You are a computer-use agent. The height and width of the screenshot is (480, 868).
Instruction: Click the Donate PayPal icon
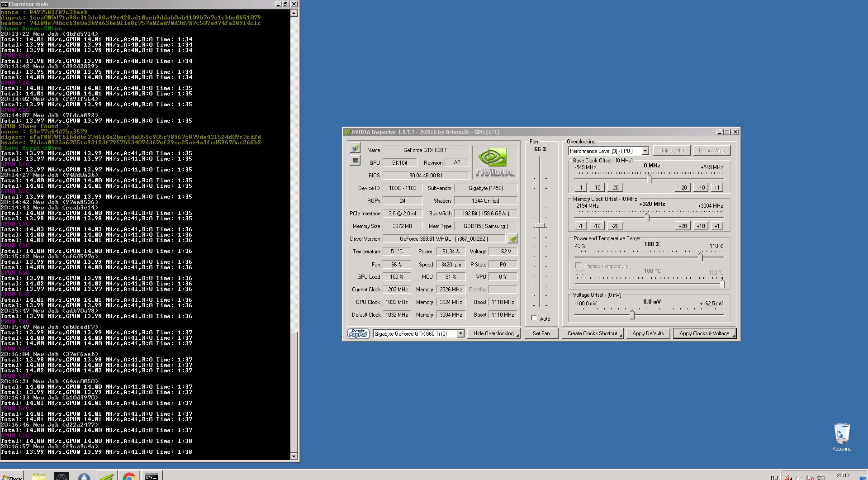[x=358, y=333]
